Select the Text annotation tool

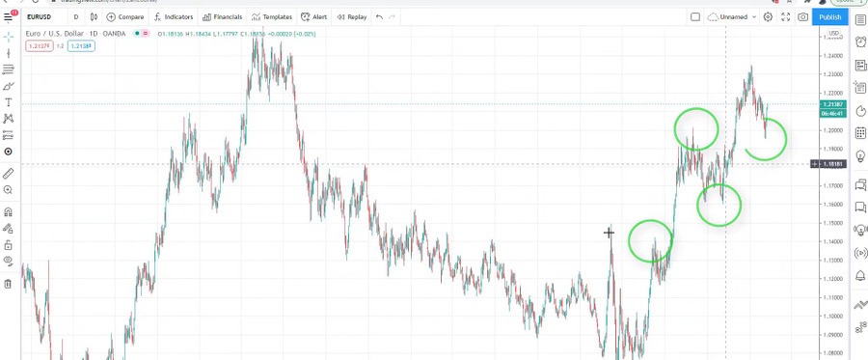click(9, 102)
